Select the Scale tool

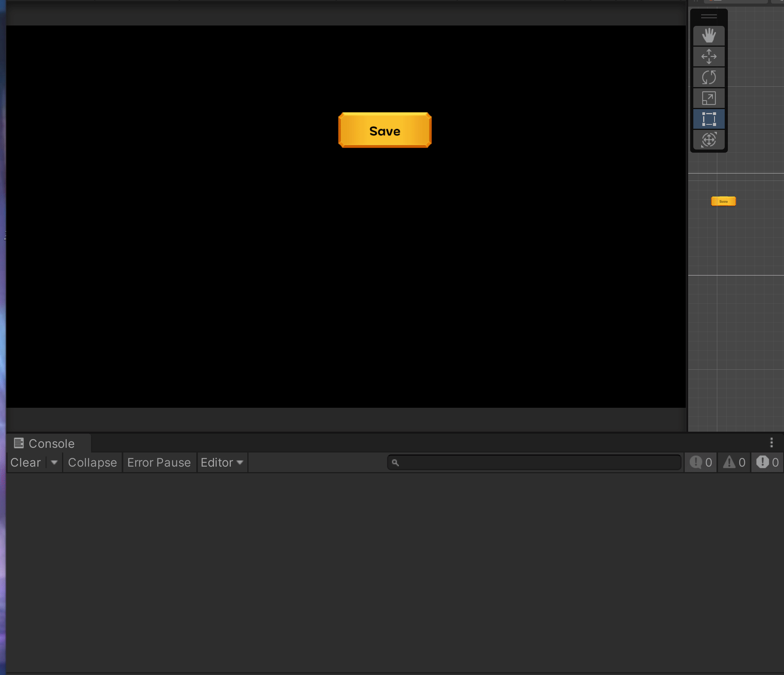coord(709,98)
